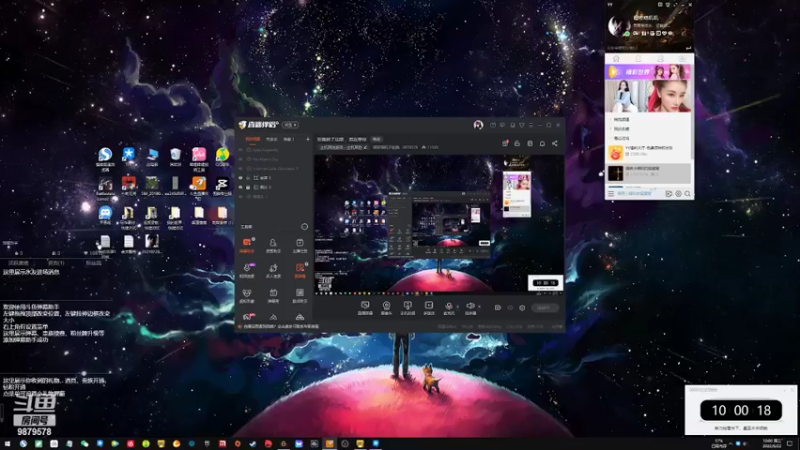Viewport: 800px width, 450px height.
Task: Toggle the lock on the fourth source row
Action: [x=248, y=178]
